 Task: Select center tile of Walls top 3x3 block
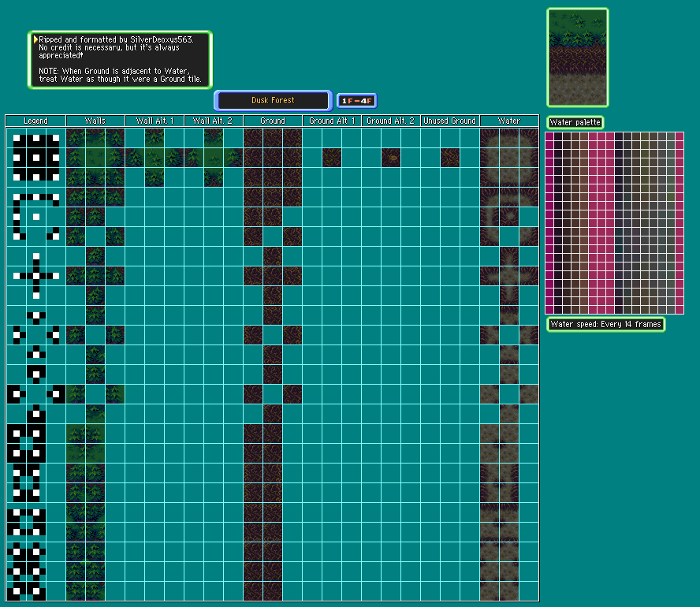pyautogui.click(x=95, y=158)
